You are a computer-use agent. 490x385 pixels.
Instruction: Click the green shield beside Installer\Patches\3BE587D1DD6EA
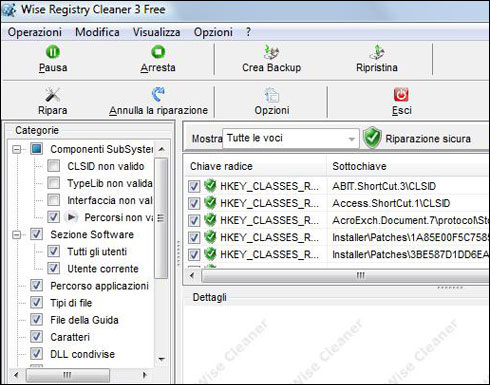point(210,254)
